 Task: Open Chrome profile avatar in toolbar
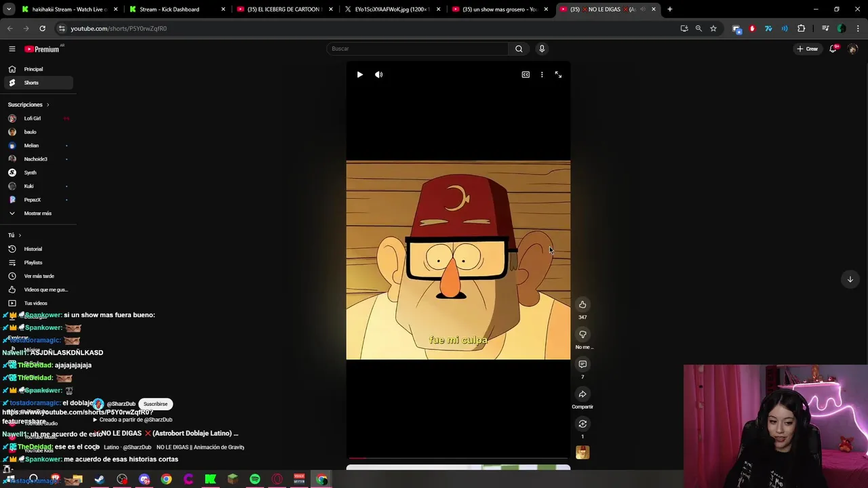[x=842, y=28]
